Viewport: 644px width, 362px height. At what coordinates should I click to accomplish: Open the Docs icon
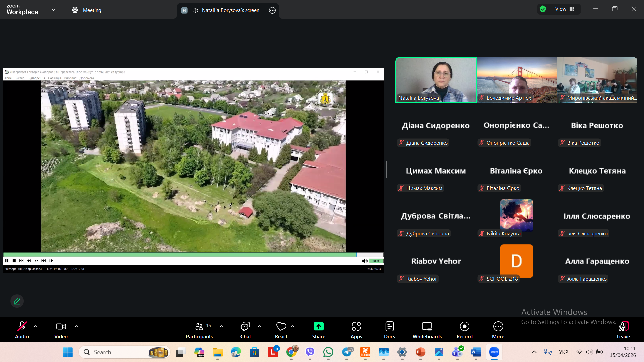[x=389, y=326]
